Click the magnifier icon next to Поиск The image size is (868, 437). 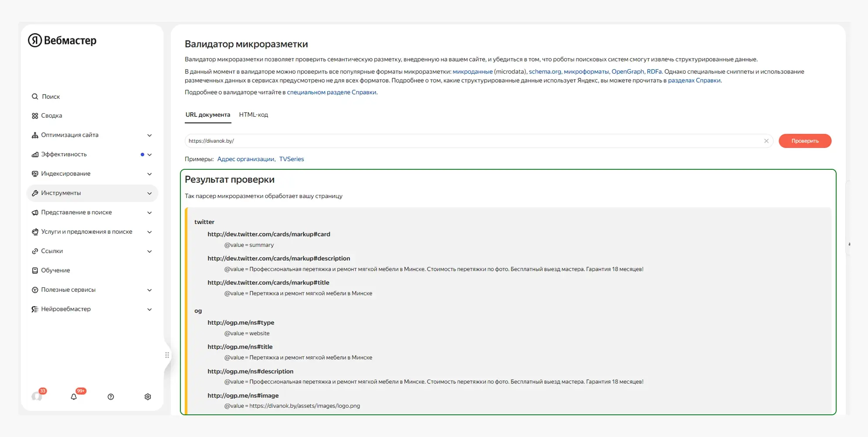click(x=35, y=97)
